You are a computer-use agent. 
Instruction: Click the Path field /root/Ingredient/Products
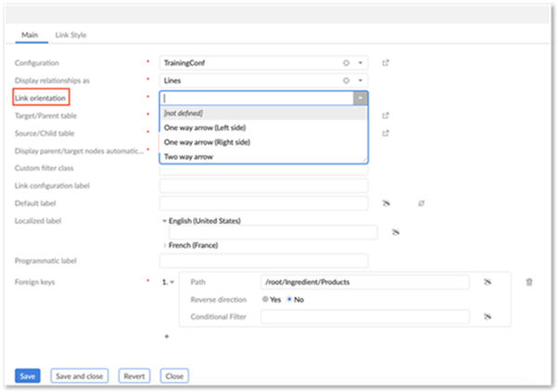click(x=365, y=282)
